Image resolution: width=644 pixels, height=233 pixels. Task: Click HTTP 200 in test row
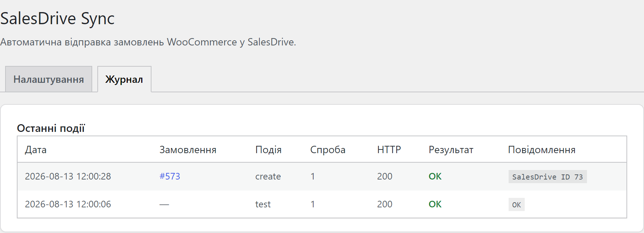(x=385, y=204)
